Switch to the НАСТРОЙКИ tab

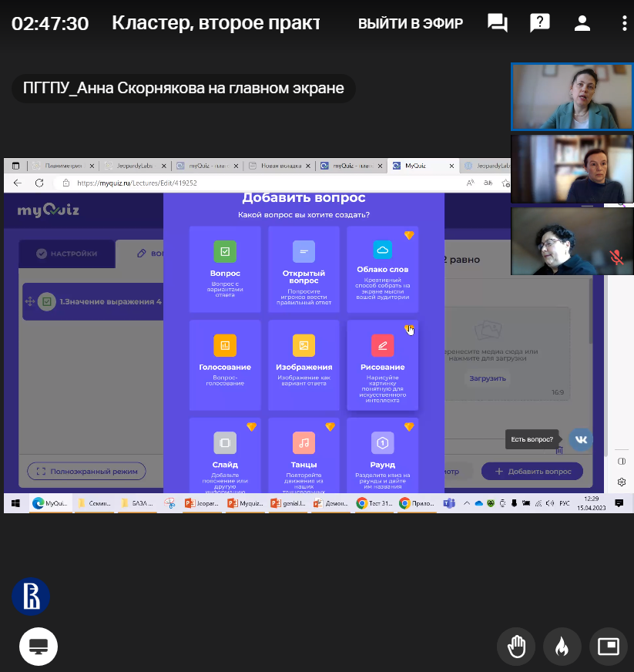[67, 254]
